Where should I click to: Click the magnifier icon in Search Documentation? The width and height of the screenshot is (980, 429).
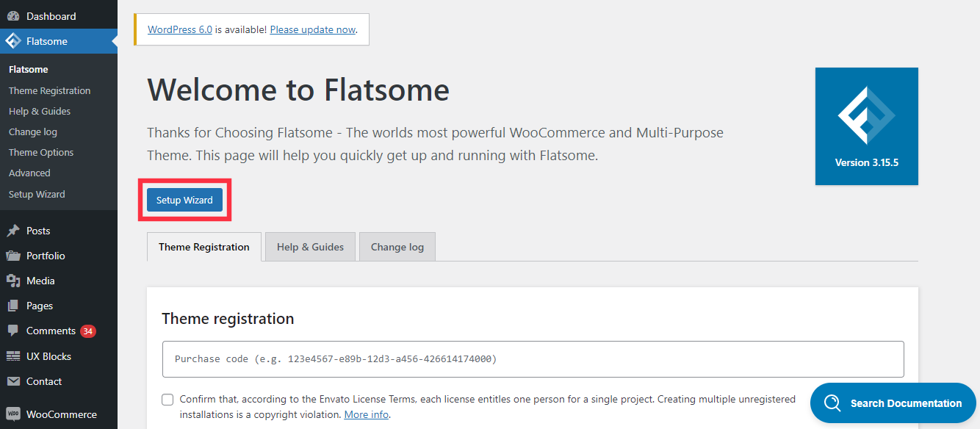click(832, 403)
